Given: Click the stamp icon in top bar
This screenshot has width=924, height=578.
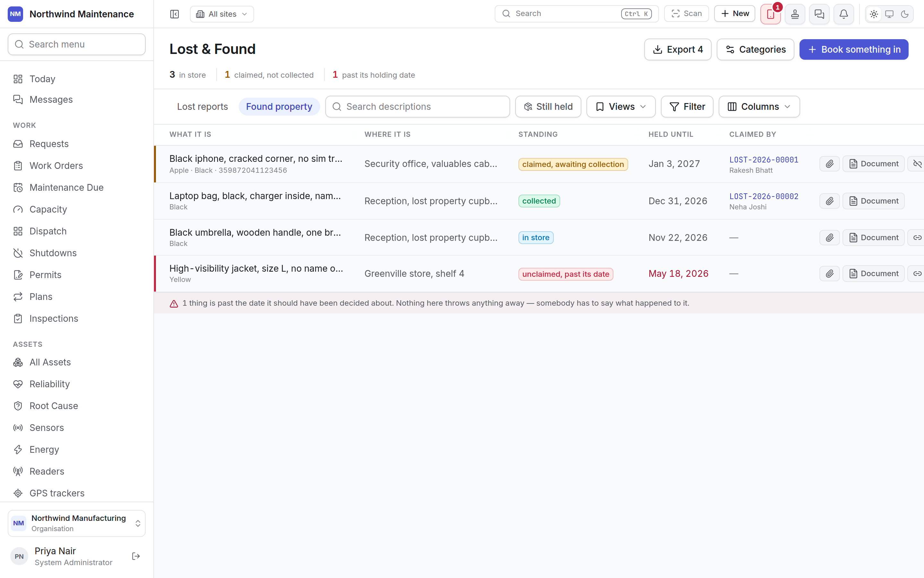Looking at the screenshot, I should [795, 14].
